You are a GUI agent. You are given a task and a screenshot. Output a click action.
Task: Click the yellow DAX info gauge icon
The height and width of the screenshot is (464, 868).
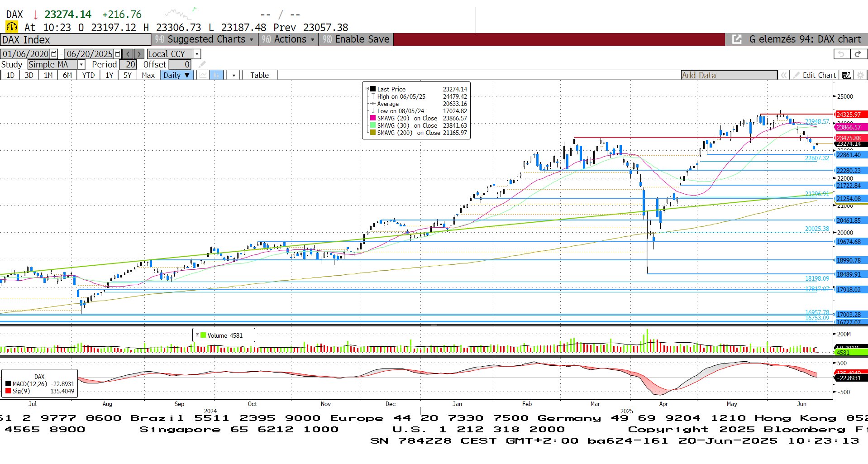(x=12, y=27)
